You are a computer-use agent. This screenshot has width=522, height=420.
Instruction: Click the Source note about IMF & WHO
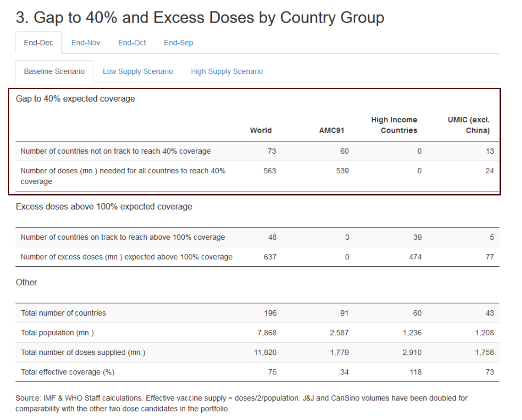(241, 403)
